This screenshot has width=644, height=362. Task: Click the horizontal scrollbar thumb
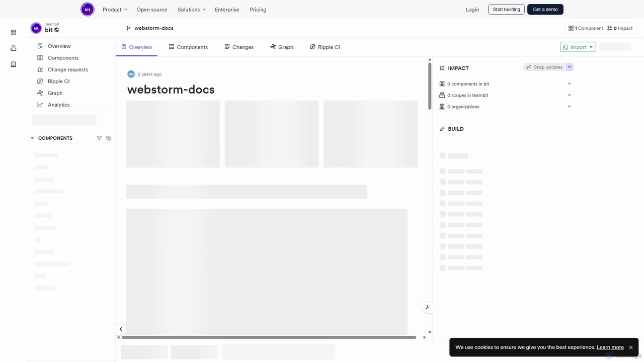click(269, 337)
